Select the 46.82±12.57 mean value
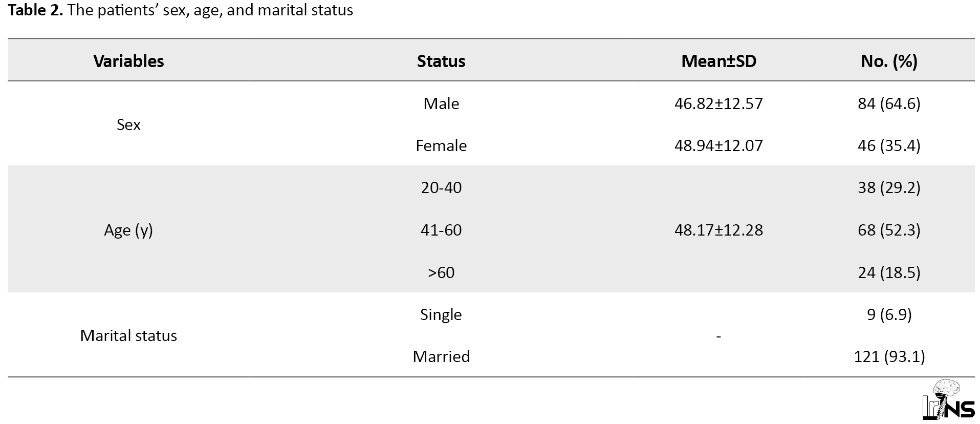Image resolution: width=980 pixels, height=424 pixels. [718, 103]
